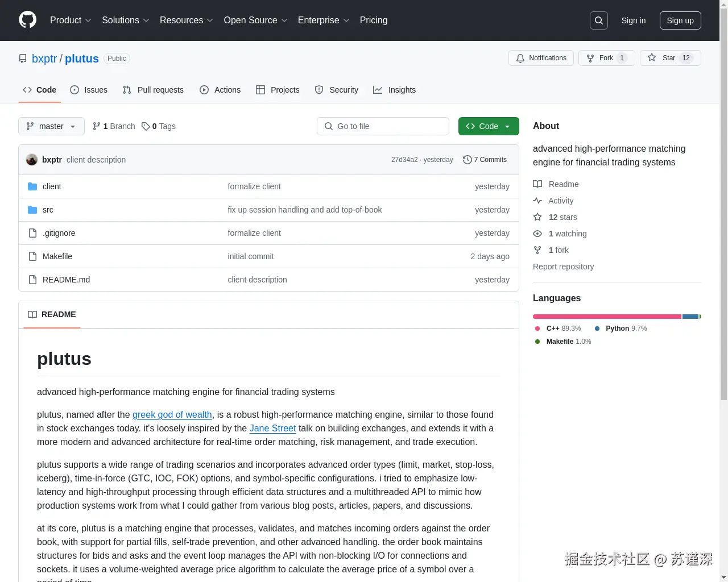Click the Python segment of language bar
The height and width of the screenshot is (582, 728).
point(690,317)
